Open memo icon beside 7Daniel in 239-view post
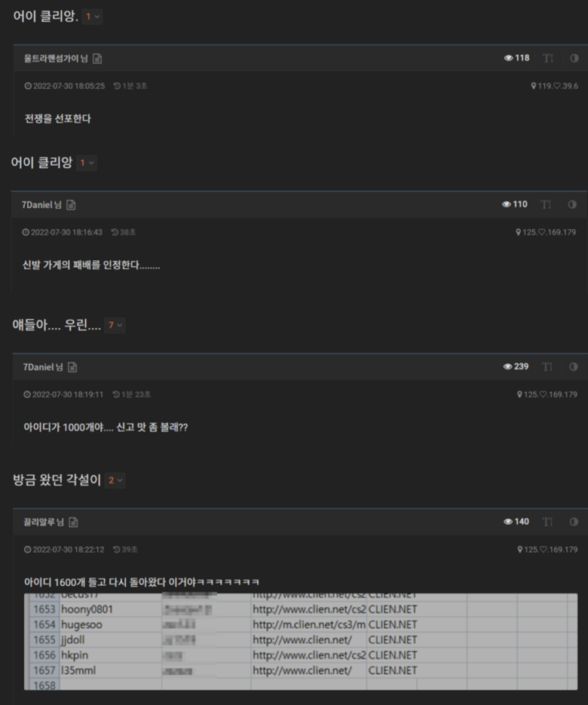Screen dimensions: 588x705 [x=72, y=367]
